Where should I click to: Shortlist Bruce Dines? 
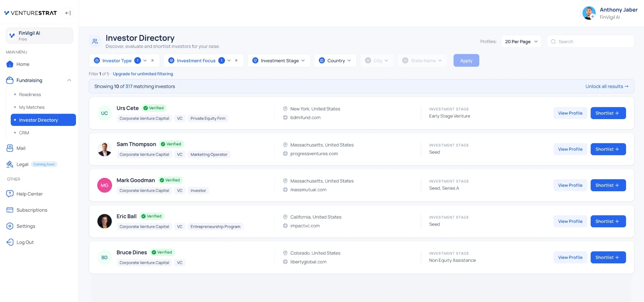pos(608,257)
